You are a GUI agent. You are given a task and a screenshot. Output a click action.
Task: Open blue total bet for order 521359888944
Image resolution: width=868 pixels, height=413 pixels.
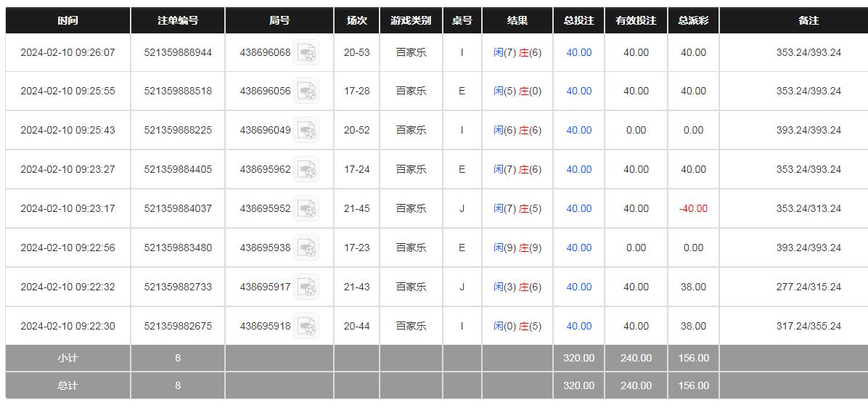578,53
